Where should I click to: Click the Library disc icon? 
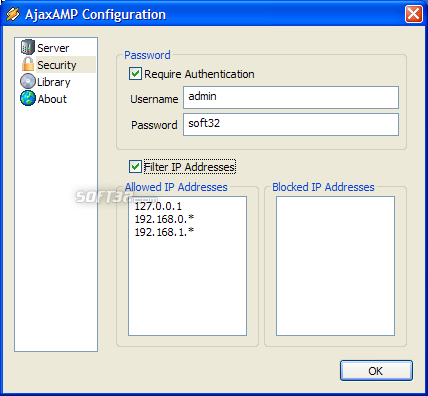click(28, 81)
